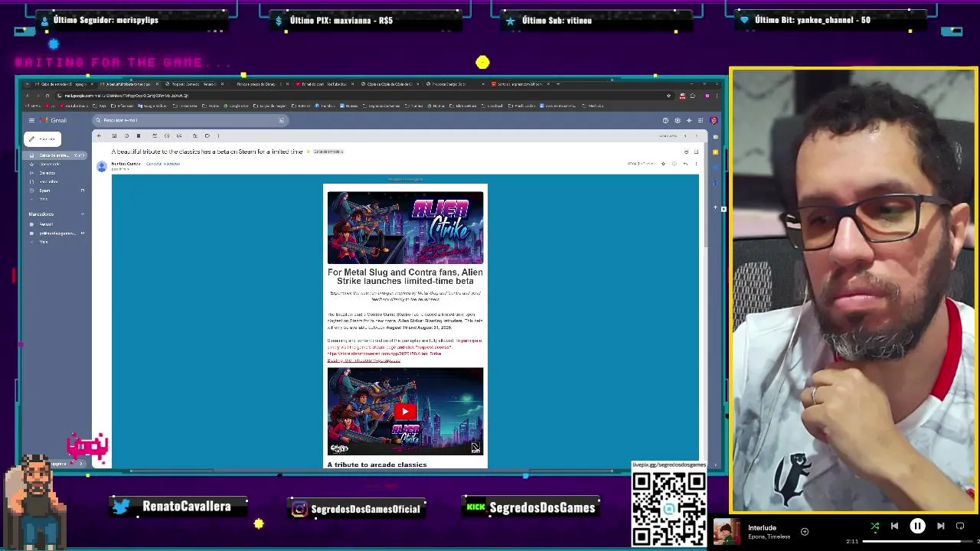Image resolution: width=980 pixels, height=551 pixels.
Task: Open Gmail support help icon
Action: coord(665,120)
